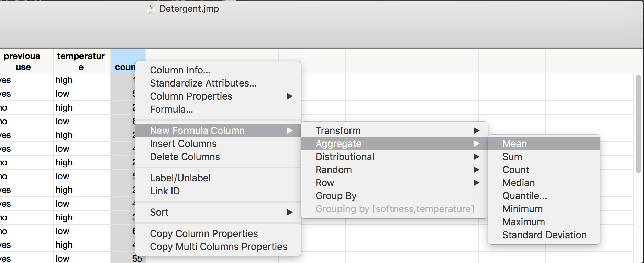This screenshot has height=263, width=644.
Task: Select Standardize Attributes
Action: (x=203, y=83)
